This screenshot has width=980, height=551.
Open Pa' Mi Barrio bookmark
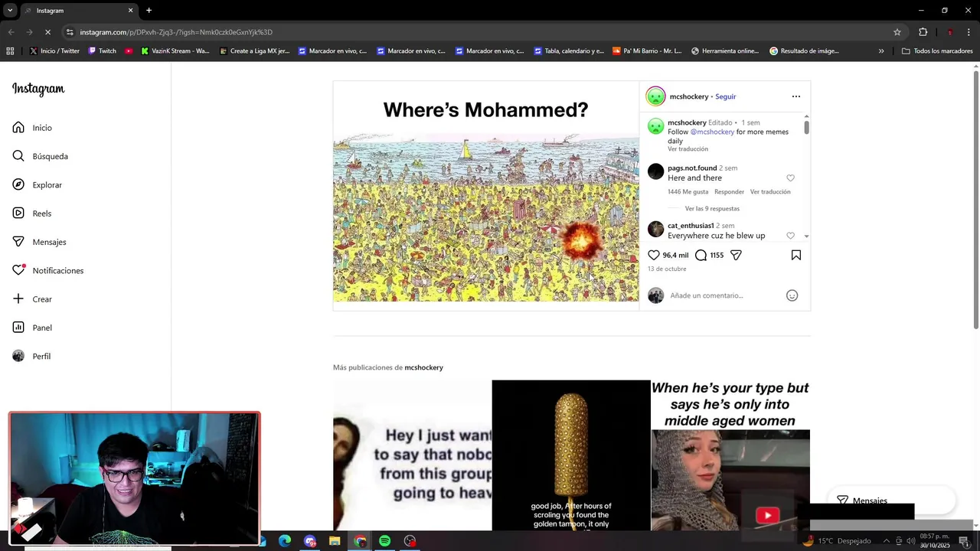point(648,51)
